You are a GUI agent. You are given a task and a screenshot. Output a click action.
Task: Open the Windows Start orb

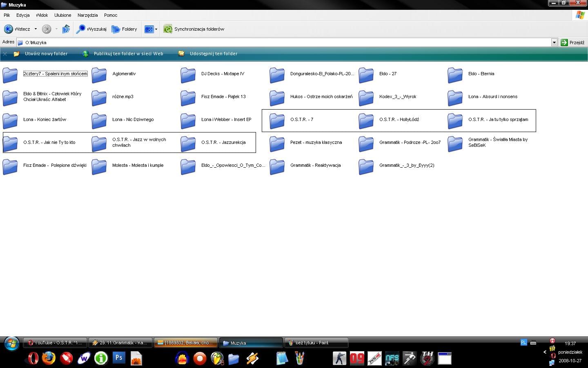pos(11,344)
